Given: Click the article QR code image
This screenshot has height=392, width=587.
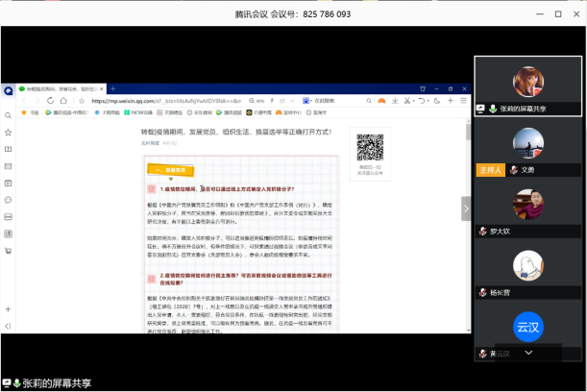Looking at the screenshot, I should click(x=370, y=147).
